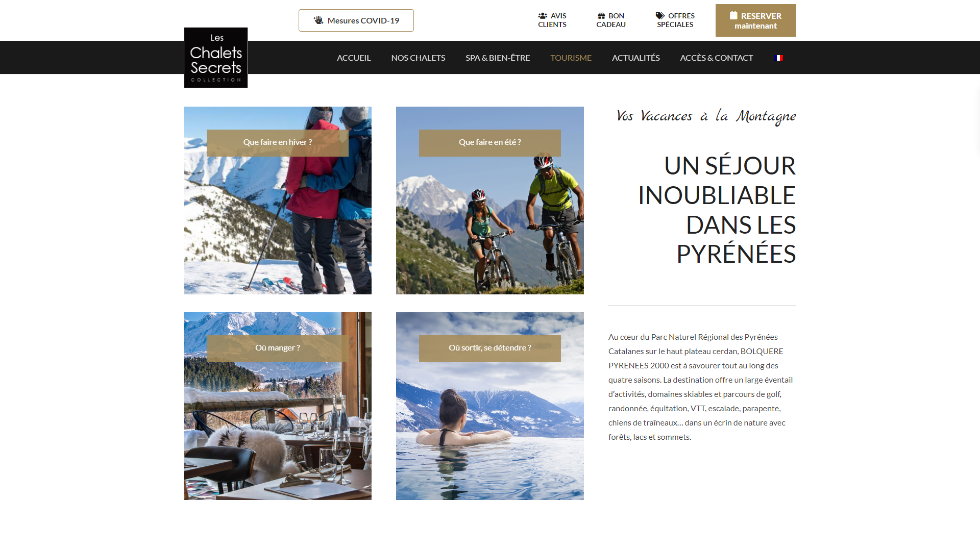This screenshot has width=980, height=551.
Task: Open the French flag language selector
Action: pos(778,58)
